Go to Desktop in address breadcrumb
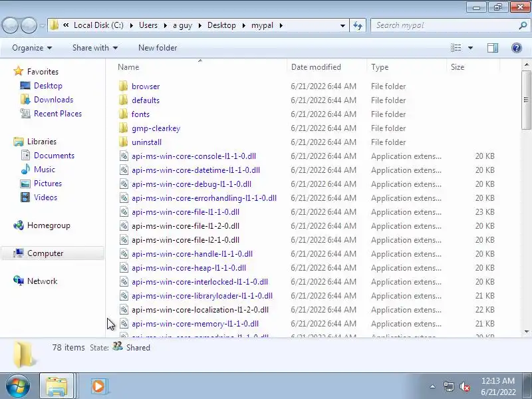Screen dimensions: 532x399 coord(221,25)
